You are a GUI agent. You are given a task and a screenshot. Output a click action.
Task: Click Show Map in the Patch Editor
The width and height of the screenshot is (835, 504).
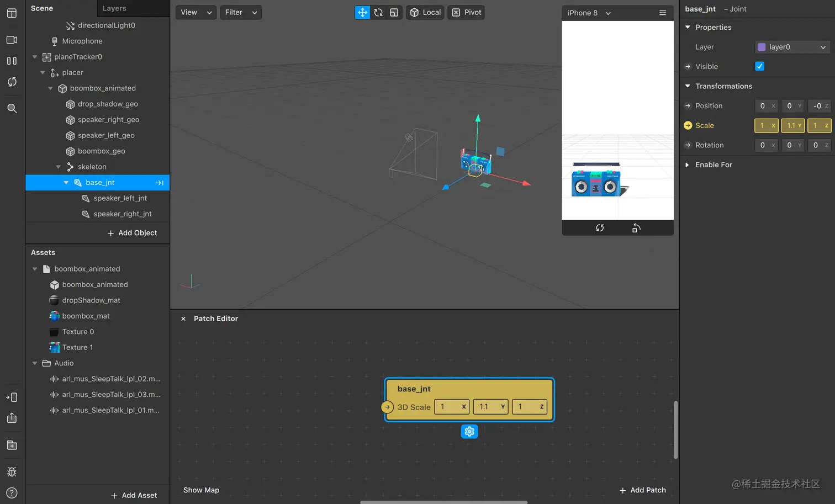click(201, 490)
